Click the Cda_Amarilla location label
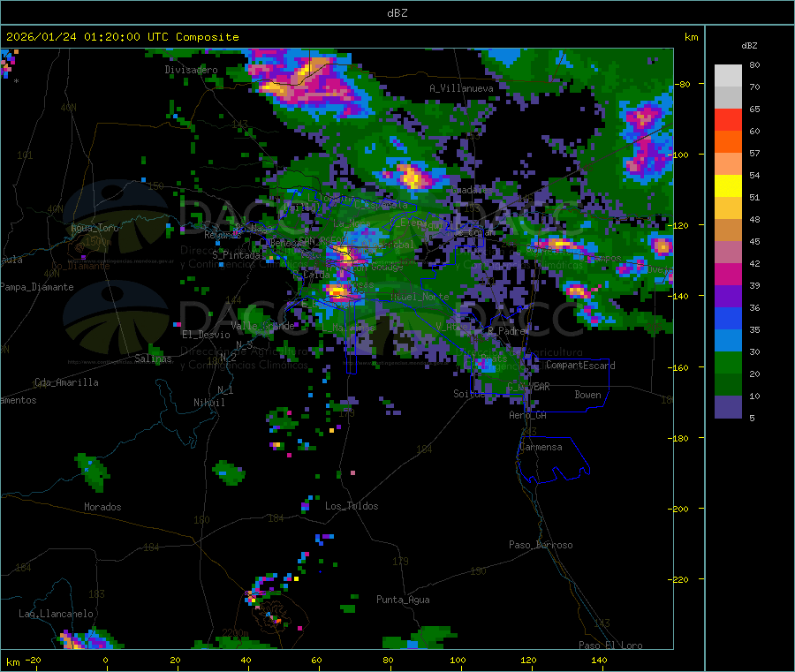 click(x=66, y=382)
